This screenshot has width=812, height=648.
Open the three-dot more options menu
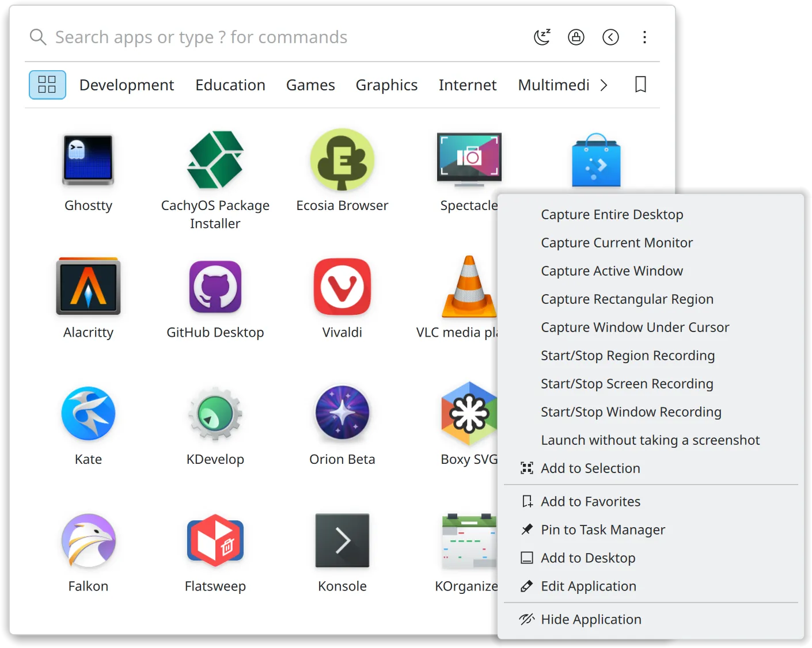click(x=644, y=37)
